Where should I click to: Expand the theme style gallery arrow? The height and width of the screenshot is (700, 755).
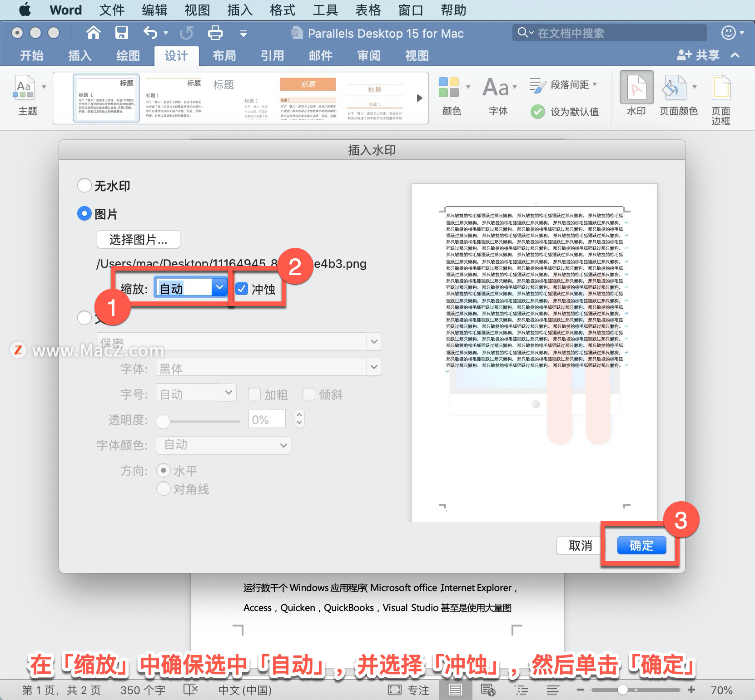point(419,98)
